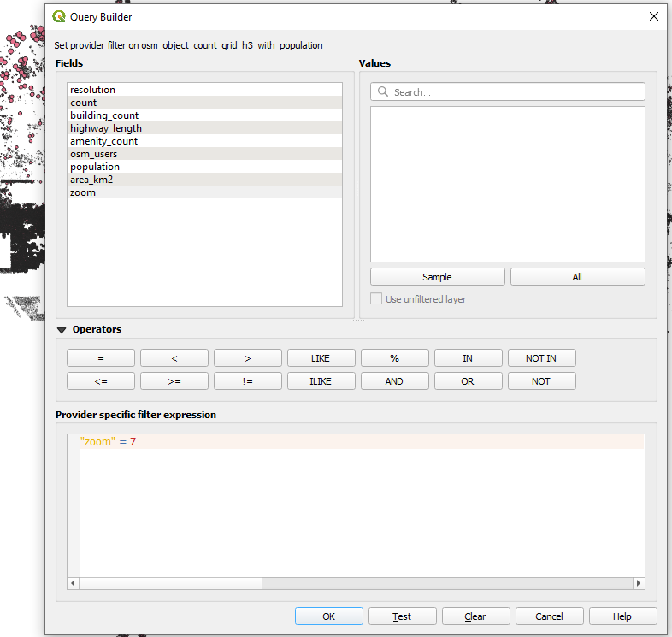Select the population field
Image resolution: width=672 pixels, height=637 pixels.
point(204,167)
